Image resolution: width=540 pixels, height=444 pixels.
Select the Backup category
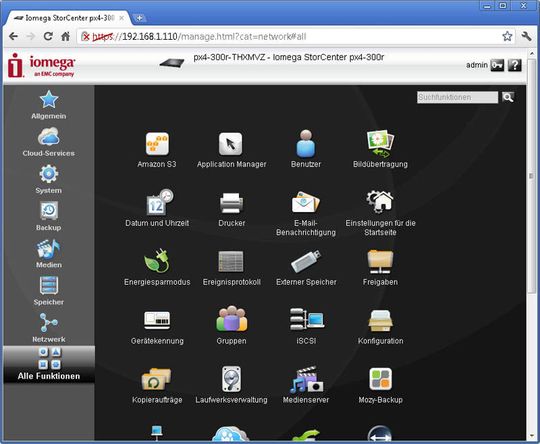(x=49, y=216)
